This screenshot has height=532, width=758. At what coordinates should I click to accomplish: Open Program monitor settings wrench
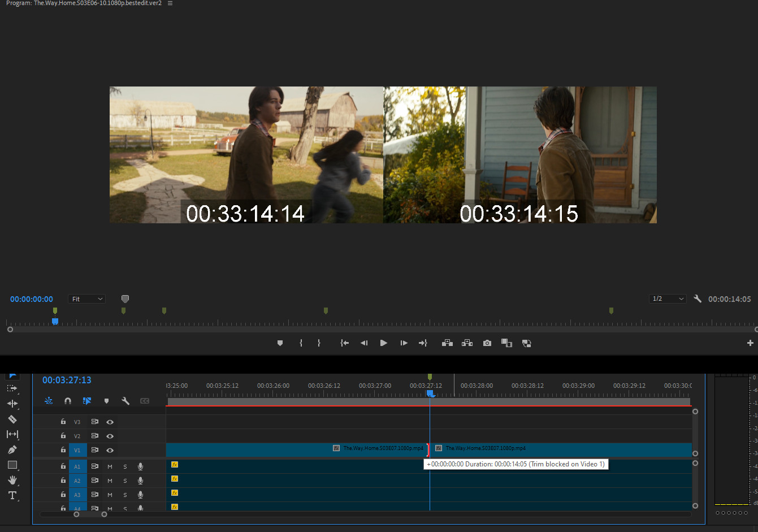pyautogui.click(x=698, y=299)
